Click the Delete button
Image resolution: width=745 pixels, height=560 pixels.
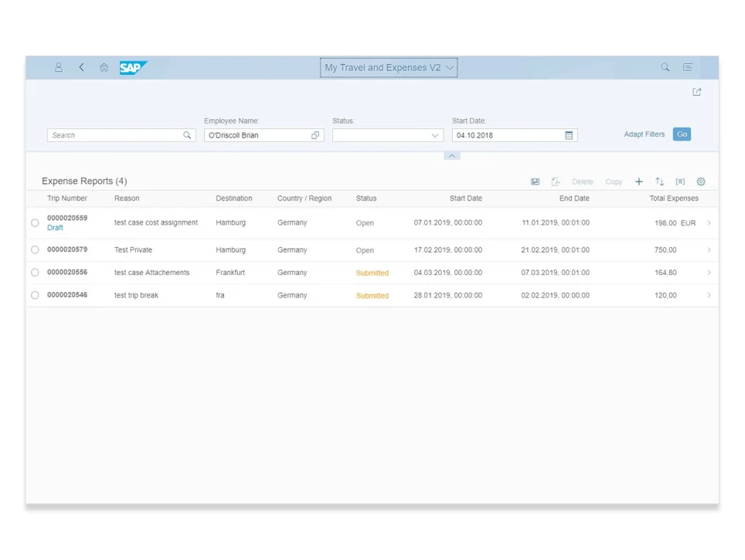click(x=583, y=182)
